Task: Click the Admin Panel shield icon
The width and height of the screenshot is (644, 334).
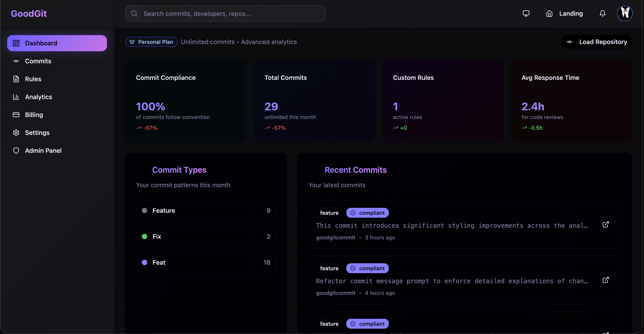Action: coord(16,151)
